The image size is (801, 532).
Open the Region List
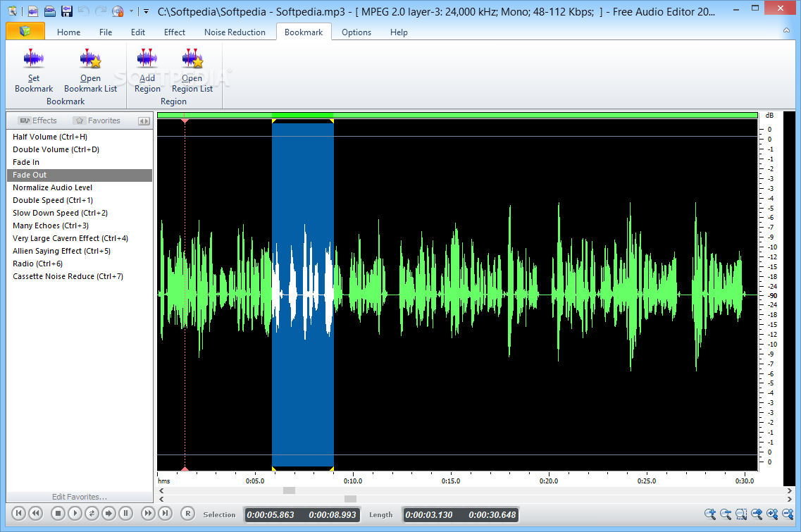point(192,71)
